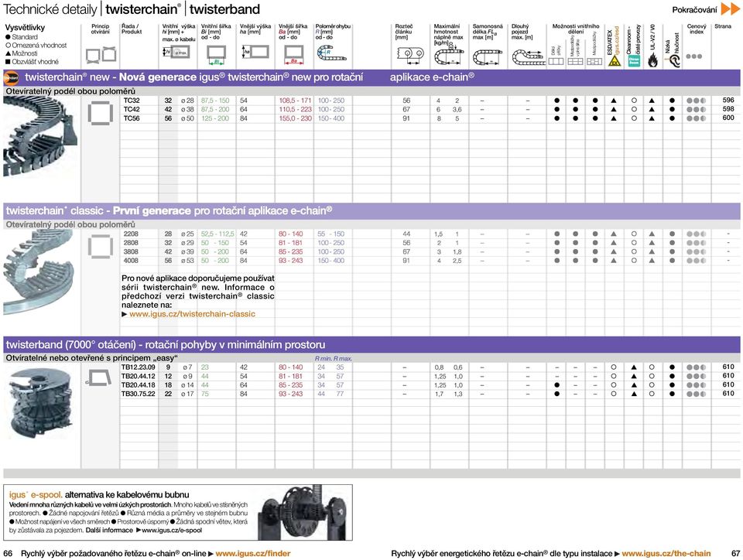Click product series 2808
This screenshot has width=743, height=560.
(x=131, y=243)
